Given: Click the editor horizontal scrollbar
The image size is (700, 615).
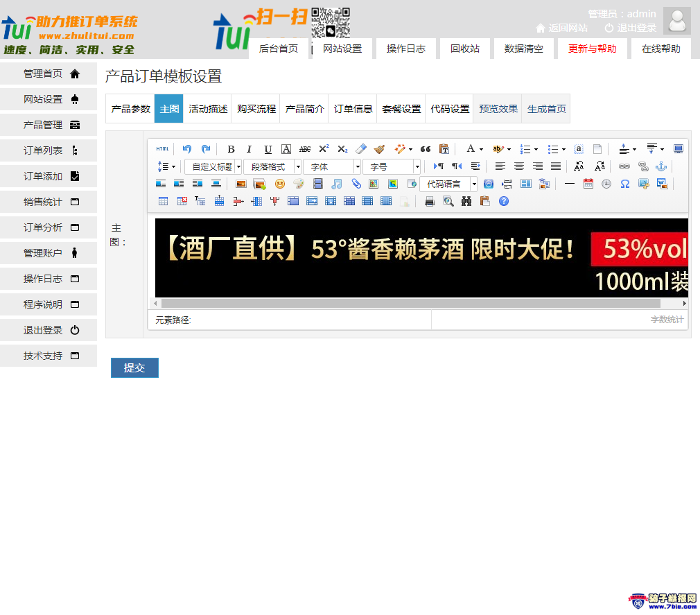Looking at the screenshot, I should (411, 303).
